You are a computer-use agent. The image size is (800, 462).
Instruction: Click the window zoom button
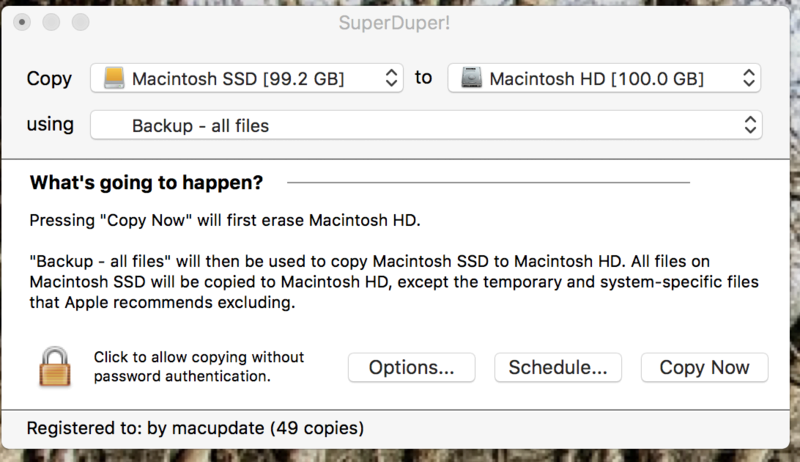pyautogui.click(x=78, y=21)
